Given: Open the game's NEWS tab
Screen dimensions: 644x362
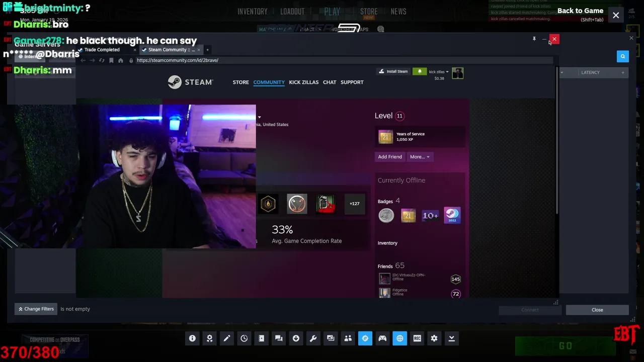Looking at the screenshot, I should 398,12.
